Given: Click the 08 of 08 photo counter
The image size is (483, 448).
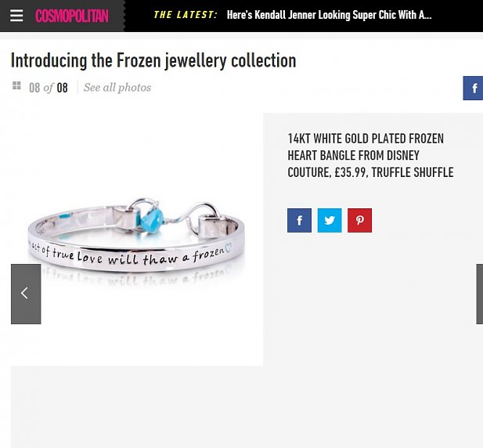Looking at the screenshot, I should coord(49,88).
